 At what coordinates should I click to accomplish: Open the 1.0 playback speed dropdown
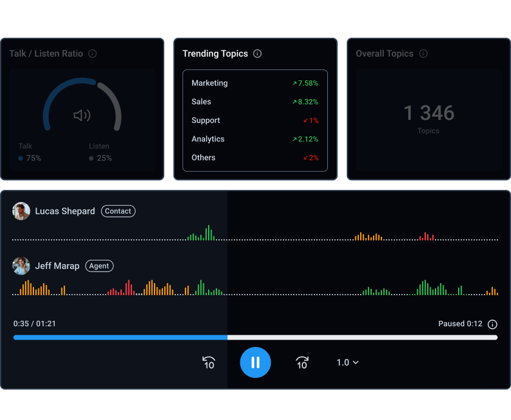(x=347, y=363)
